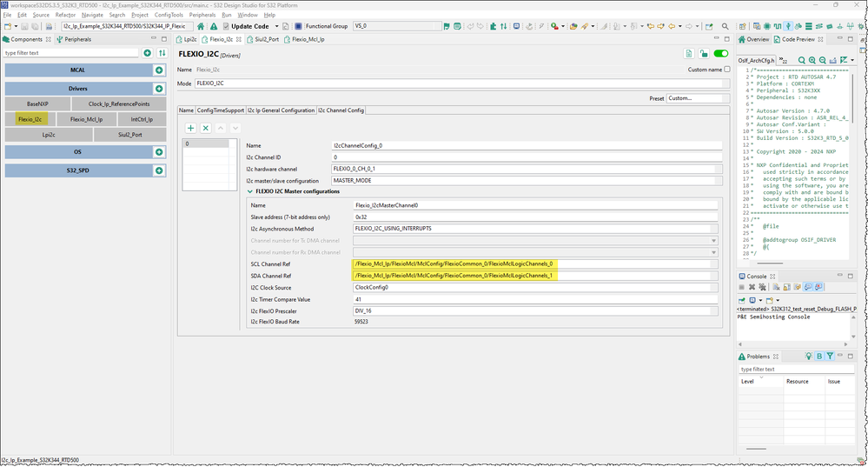This screenshot has height=467, width=868.
Task: Click the filter funnel icon in Problems panel
Action: [x=830, y=357]
